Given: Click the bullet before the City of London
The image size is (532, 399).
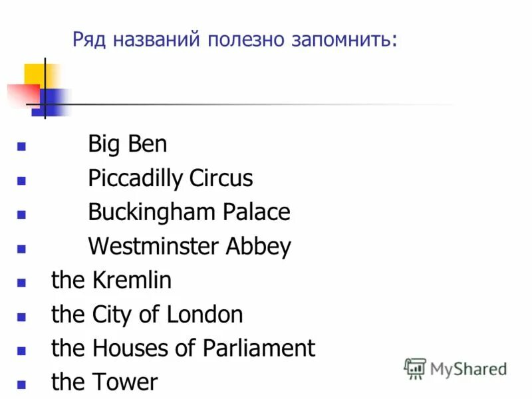Looking at the screenshot, I should point(21,317).
